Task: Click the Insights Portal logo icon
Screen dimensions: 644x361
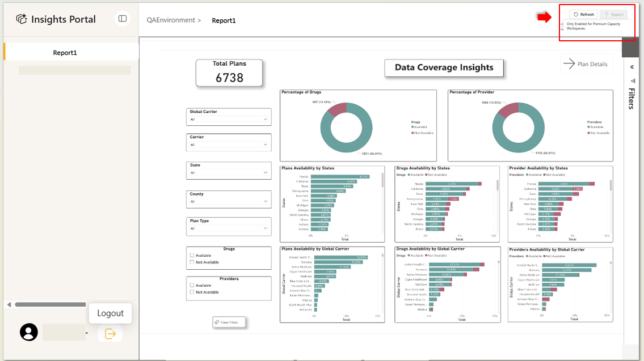Action: coord(22,19)
